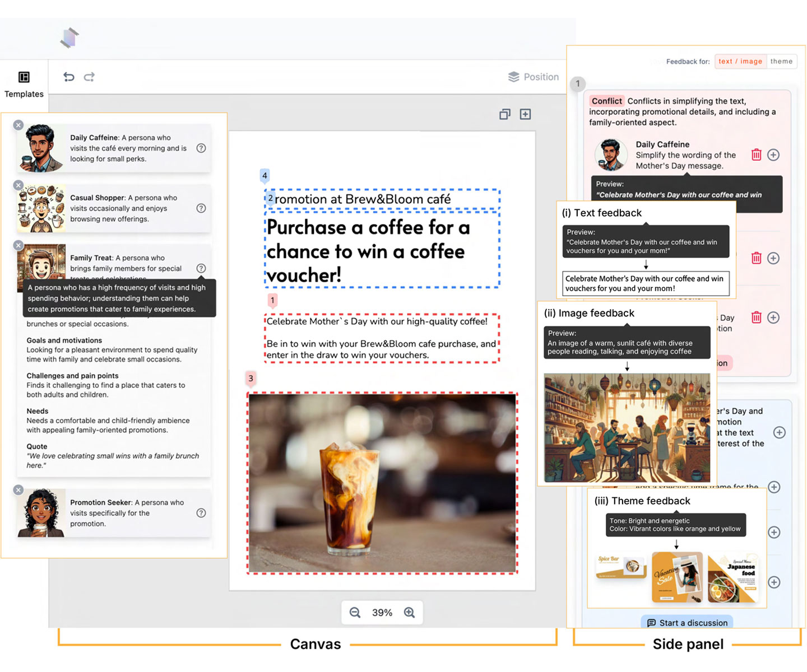This screenshot has height=672, width=807.
Task: Add Daily Caffeine feedback with plus icon
Action: (x=773, y=155)
